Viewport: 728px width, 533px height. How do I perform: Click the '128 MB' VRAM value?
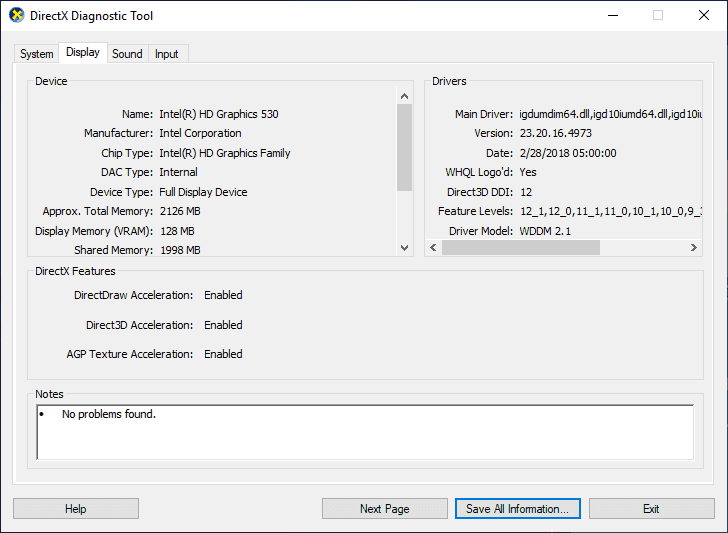click(x=177, y=231)
